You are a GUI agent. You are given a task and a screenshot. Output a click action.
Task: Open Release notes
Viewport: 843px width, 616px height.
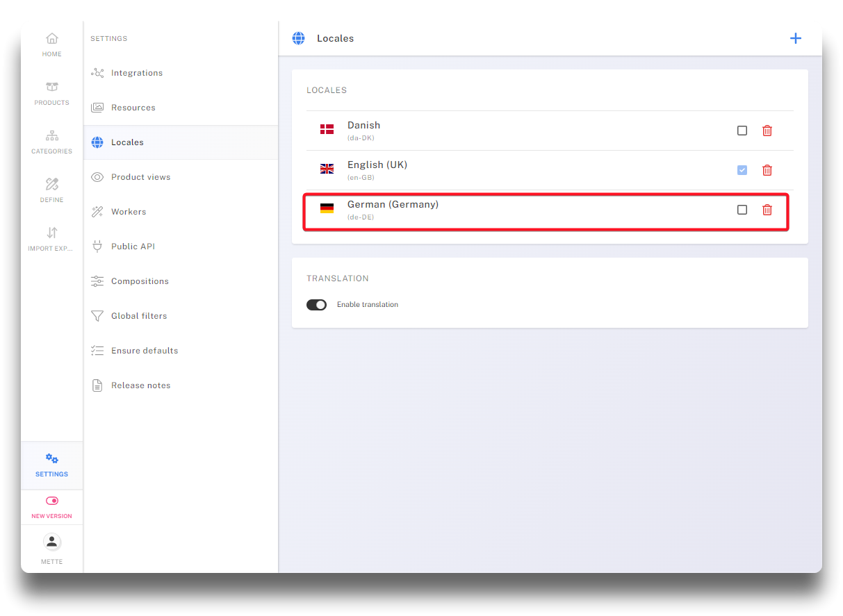point(140,385)
